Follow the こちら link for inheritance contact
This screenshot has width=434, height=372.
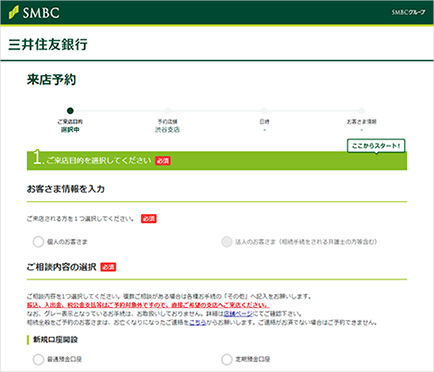tap(197, 322)
